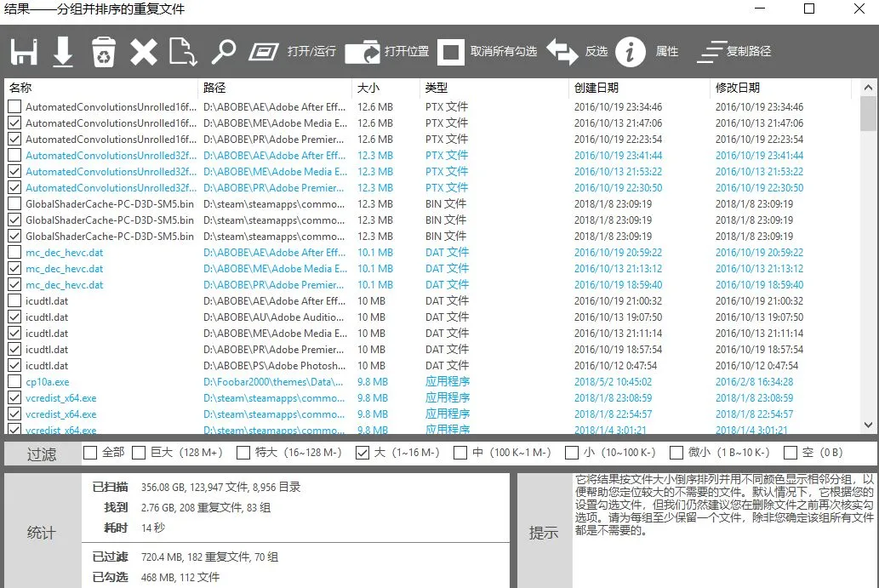Viewport: 879px width, 588px height.
Task: Select path D:\Foobar2000\themes\Data\...
Action: [x=273, y=382]
